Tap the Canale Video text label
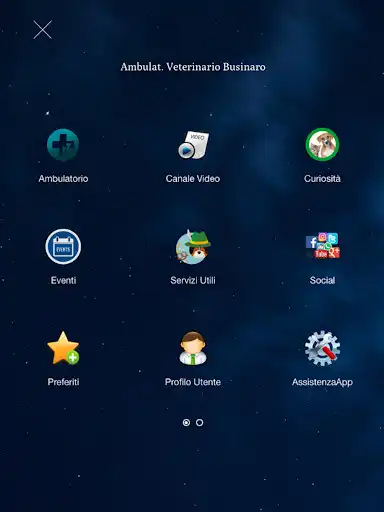Viewport: 384px width, 512px height. [193, 179]
